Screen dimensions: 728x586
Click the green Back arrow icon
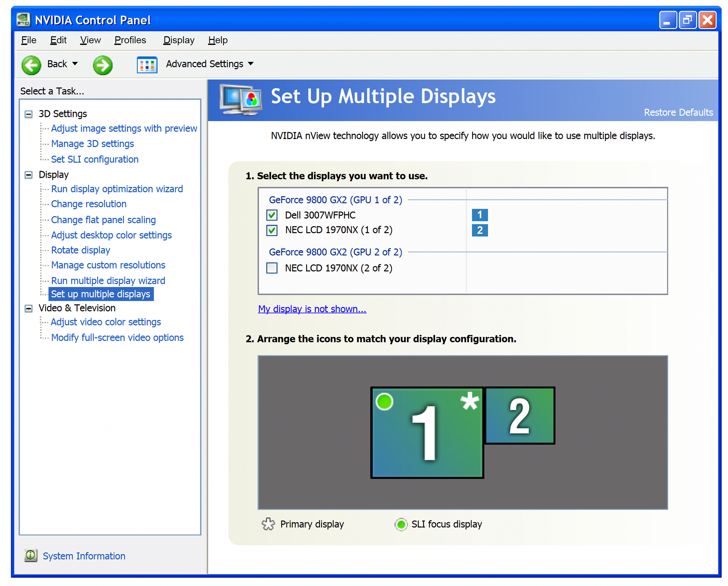31,65
